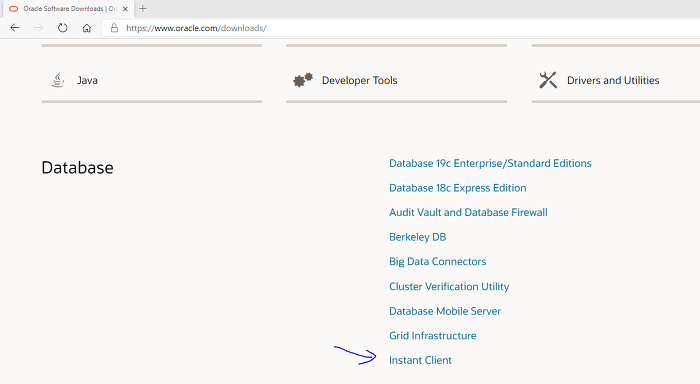
Task: Open the Java downloads category
Action: (x=87, y=80)
